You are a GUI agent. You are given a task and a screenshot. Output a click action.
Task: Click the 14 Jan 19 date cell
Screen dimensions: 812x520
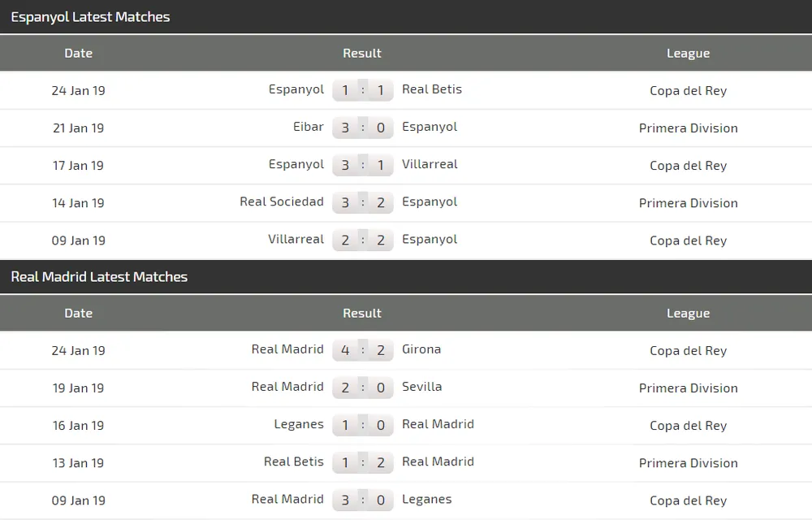[x=78, y=203]
